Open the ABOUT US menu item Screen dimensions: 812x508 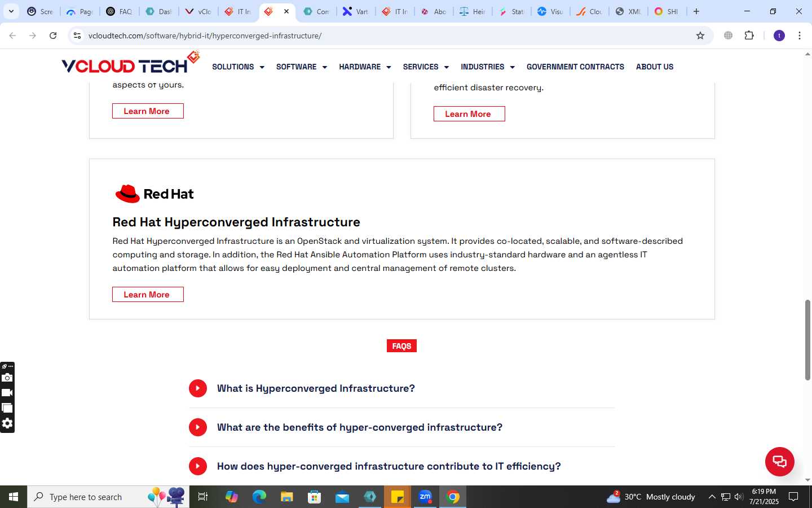coord(655,67)
